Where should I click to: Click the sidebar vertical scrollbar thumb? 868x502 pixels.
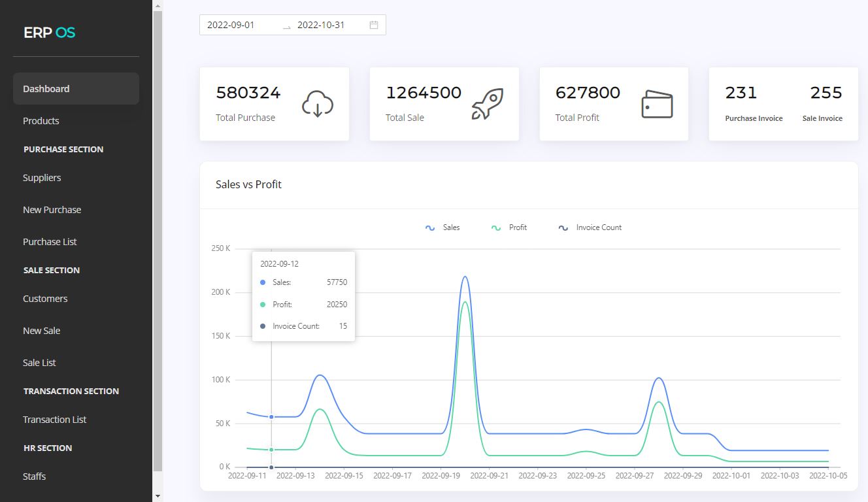pos(157,242)
